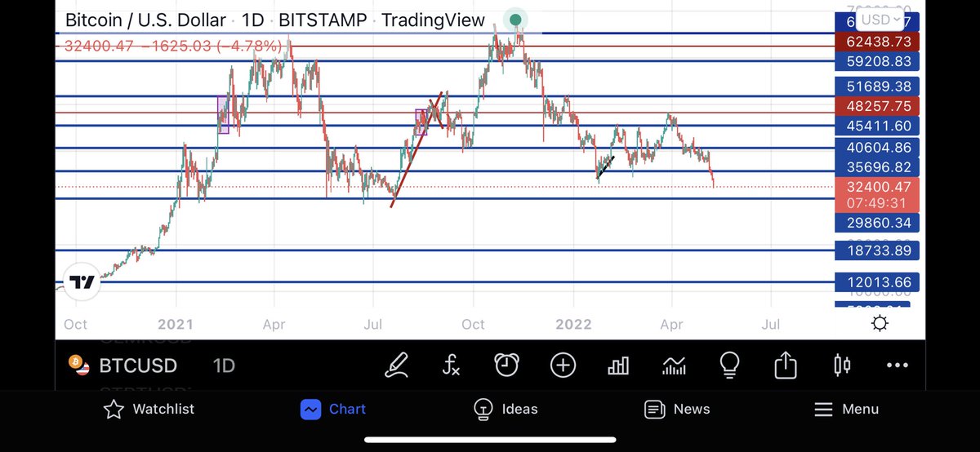Viewport: 980px width, 452px height.
Task: Open the bar chart type selector
Action: [618, 365]
